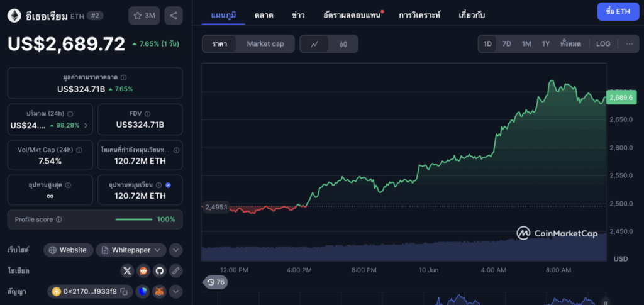Expand more contract addresses chevron
This screenshot has height=305, width=644.
point(175,292)
